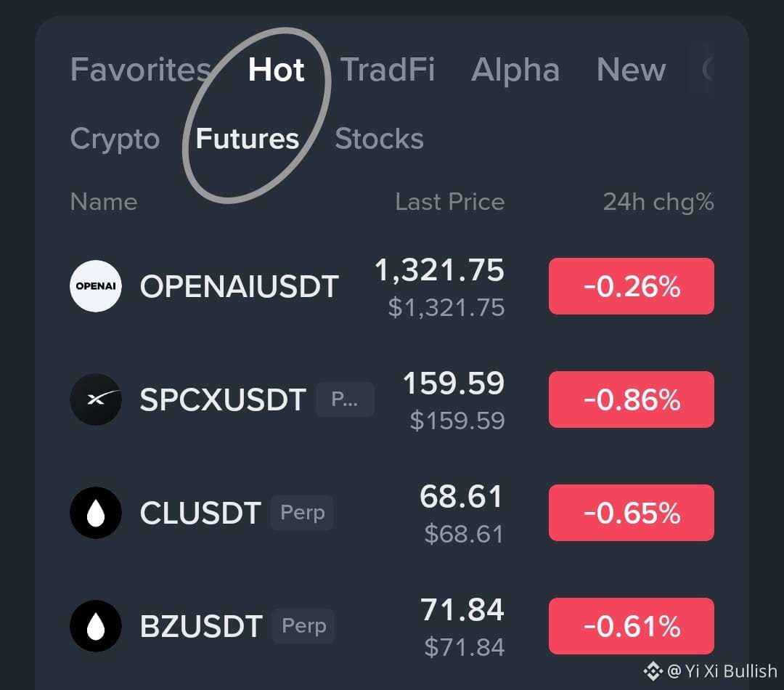
Task: Open the OpenAI coin logo icon
Action: [96, 286]
